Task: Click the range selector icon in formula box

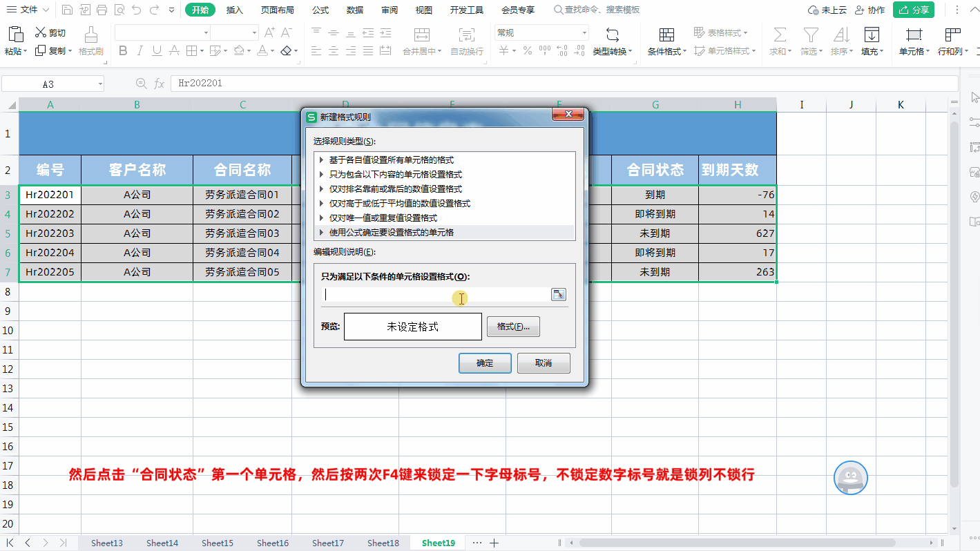Action: point(559,295)
